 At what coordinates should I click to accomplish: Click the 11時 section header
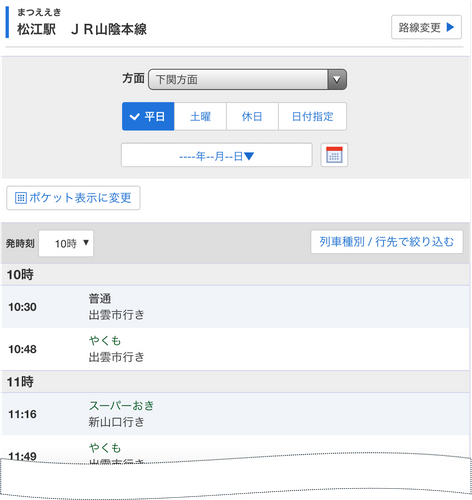pos(236,382)
